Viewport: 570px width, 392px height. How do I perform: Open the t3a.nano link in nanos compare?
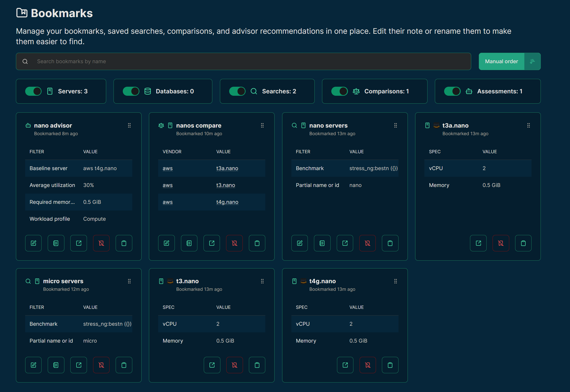[x=227, y=168]
